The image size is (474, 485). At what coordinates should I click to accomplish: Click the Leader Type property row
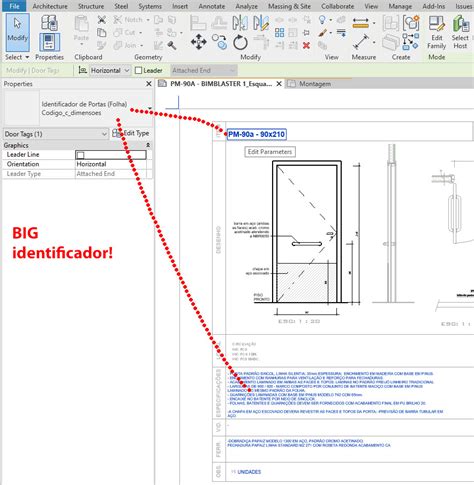point(77,174)
